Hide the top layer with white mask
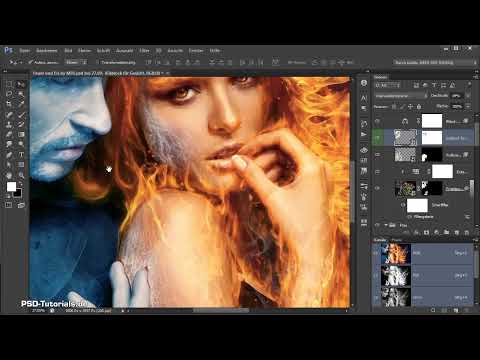 378,121
